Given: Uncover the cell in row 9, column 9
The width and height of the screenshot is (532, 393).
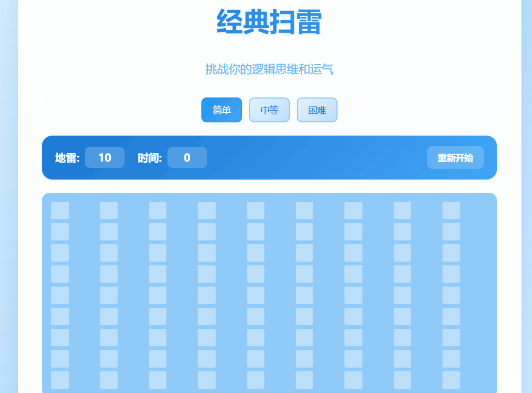Looking at the screenshot, I should tap(451, 380).
